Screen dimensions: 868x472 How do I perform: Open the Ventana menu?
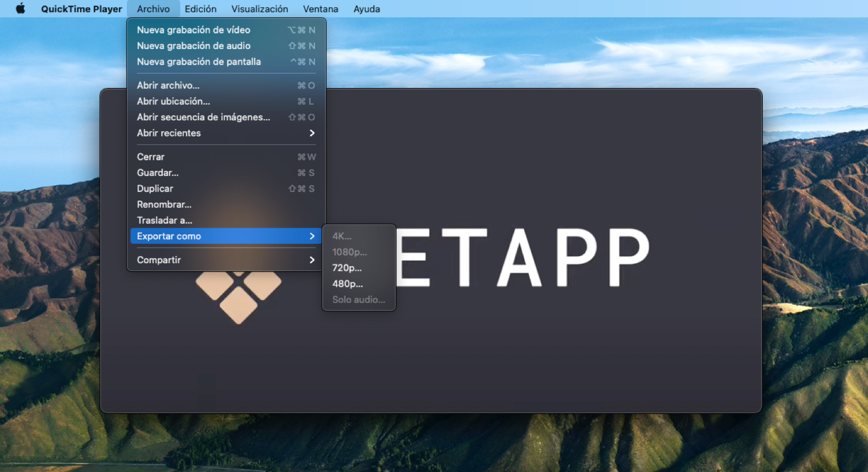pyautogui.click(x=320, y=8)
